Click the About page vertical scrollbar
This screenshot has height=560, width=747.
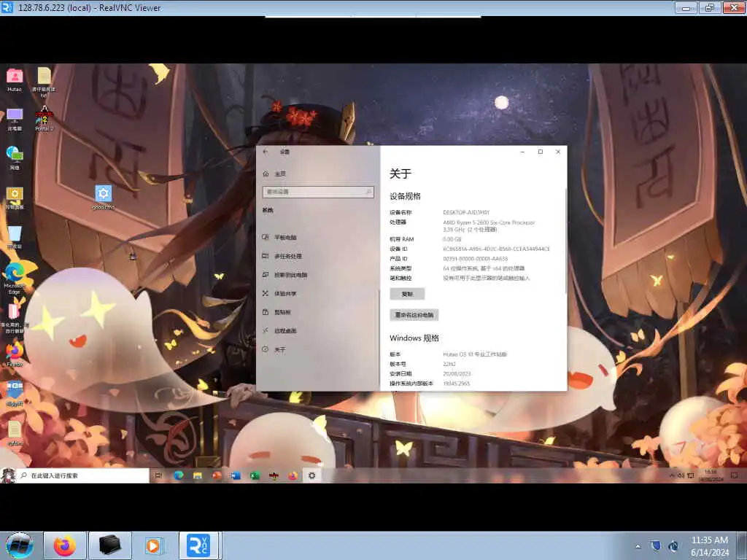(x=565, y=241)
